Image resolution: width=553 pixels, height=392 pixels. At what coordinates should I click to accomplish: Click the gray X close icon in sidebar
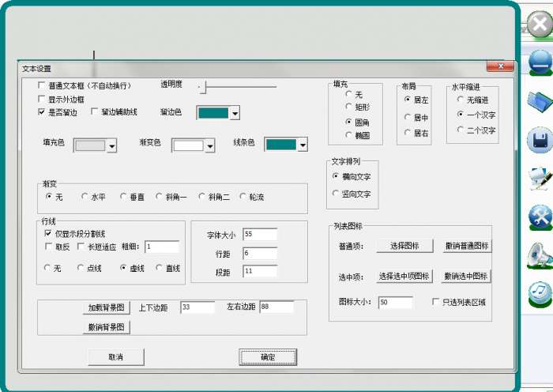539,25
